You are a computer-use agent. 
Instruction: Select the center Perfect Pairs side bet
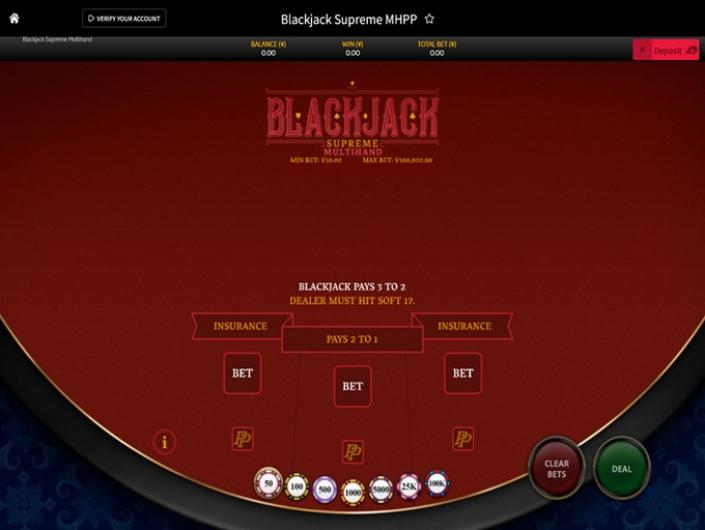(x=352, y=452)
